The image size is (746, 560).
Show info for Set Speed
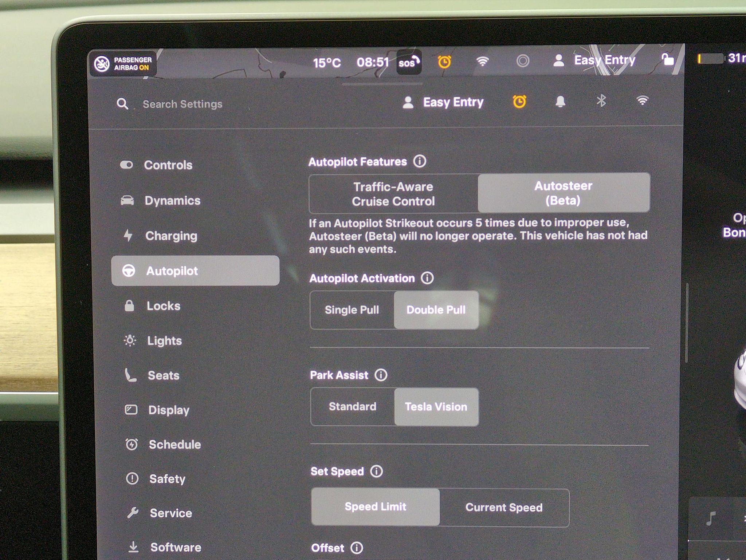coord(377,471)
